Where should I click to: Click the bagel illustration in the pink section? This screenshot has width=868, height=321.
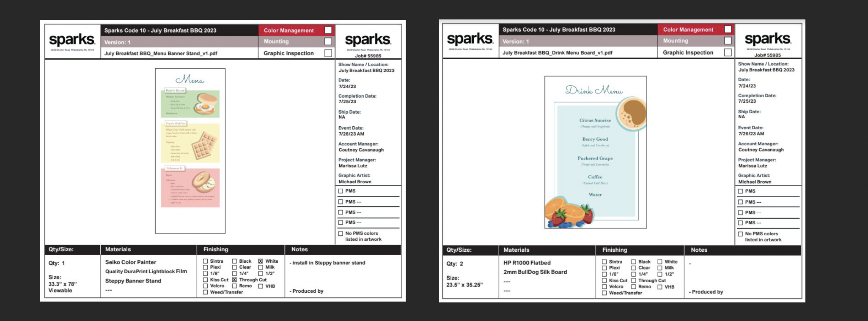[203, 182]
